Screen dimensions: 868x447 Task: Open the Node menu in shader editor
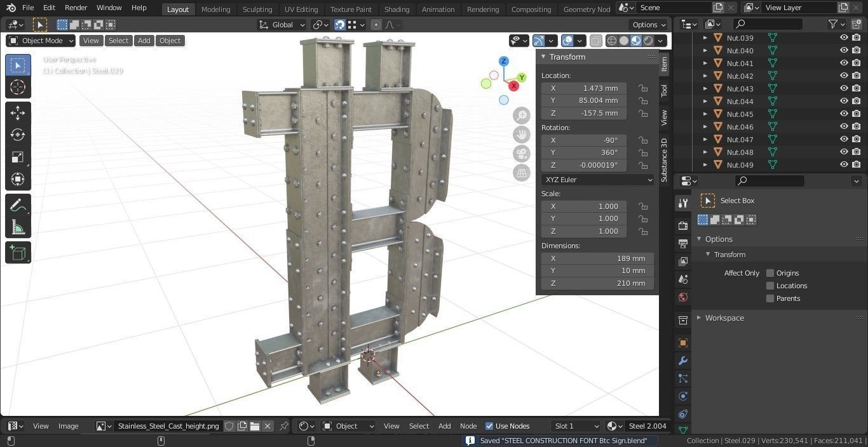(468, 426)
